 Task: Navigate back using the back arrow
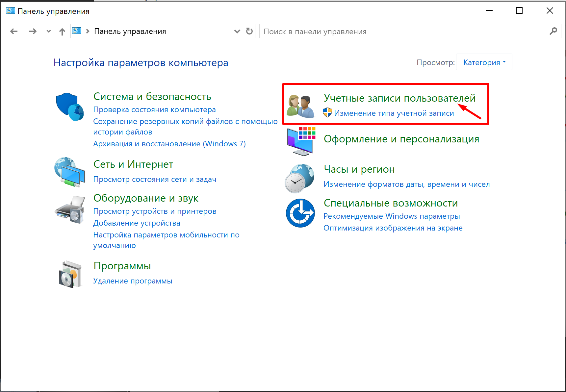coord(14,32)
